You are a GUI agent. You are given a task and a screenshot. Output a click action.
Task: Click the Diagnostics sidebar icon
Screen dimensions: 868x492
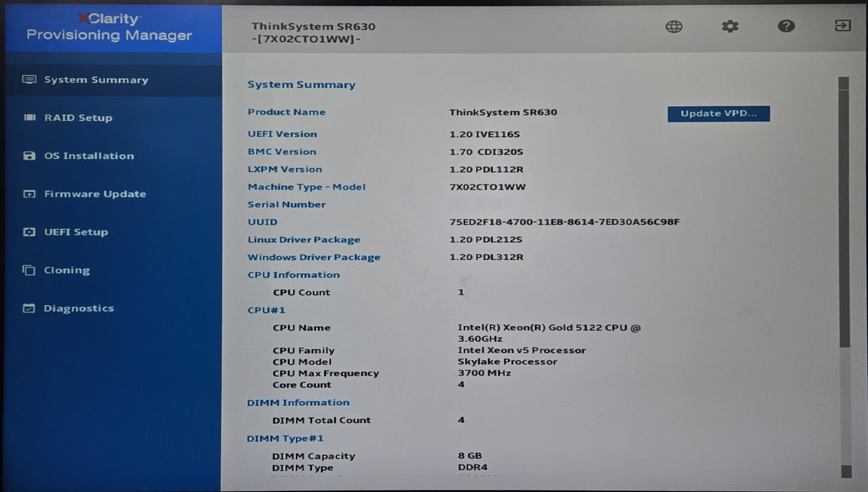pos(29,308)
